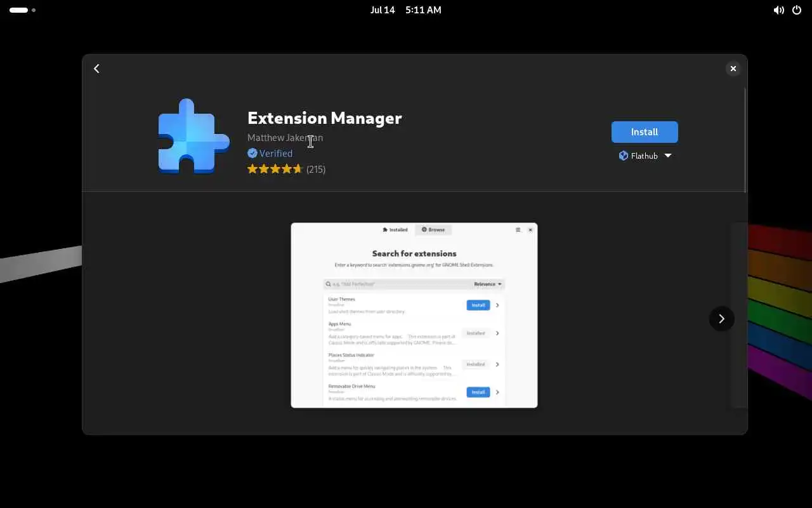Image resolution: width=812 pixels, height=508 pixels.
Task: Click the Extension Manager title
Action: click(324, 118)
